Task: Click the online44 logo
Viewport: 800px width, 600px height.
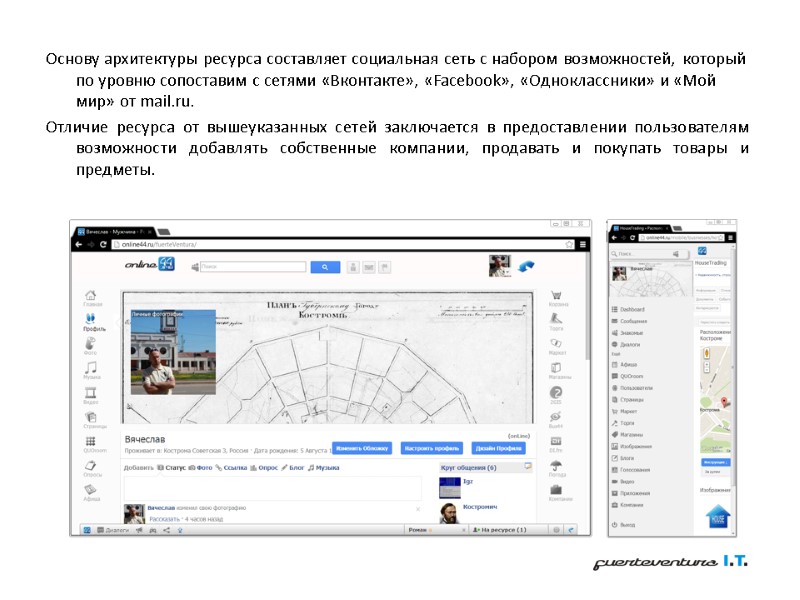Action: (x=150, y=264)
